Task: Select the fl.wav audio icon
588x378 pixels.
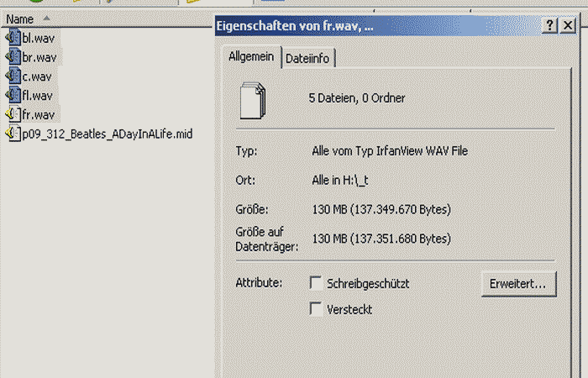Action: (x=13, y=95)
